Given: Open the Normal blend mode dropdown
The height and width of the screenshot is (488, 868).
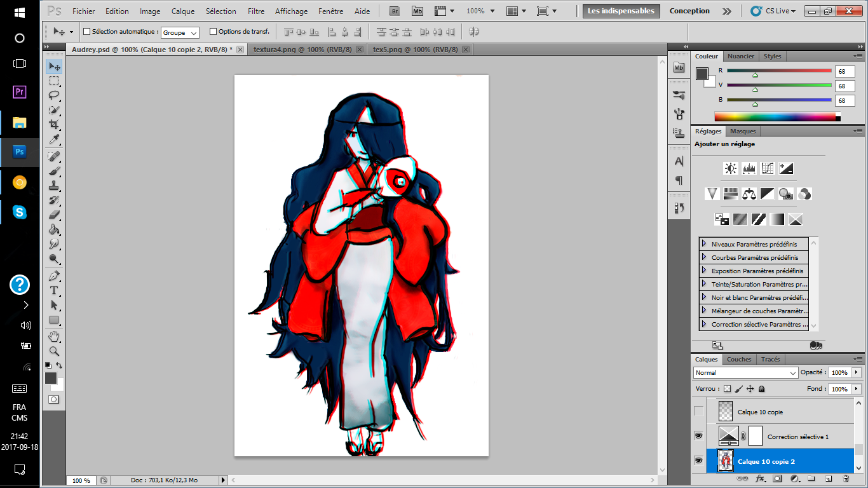Looking at the screenshot, I should click(745, 373).
